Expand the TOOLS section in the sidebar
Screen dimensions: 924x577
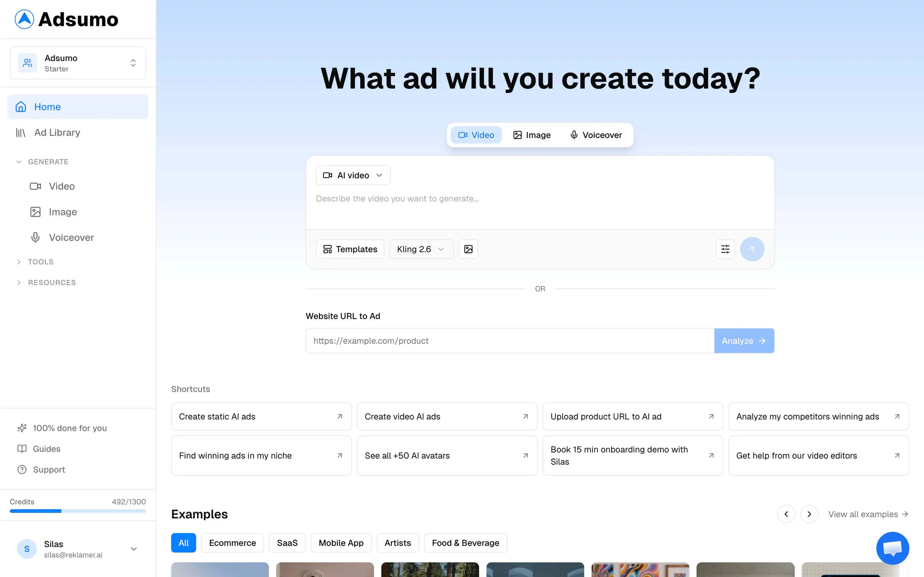coord(40,261)
